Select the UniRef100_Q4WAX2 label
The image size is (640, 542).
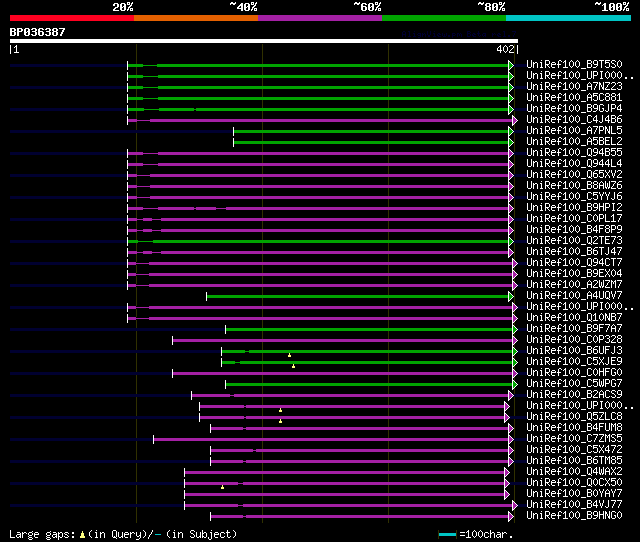(574, 472)
